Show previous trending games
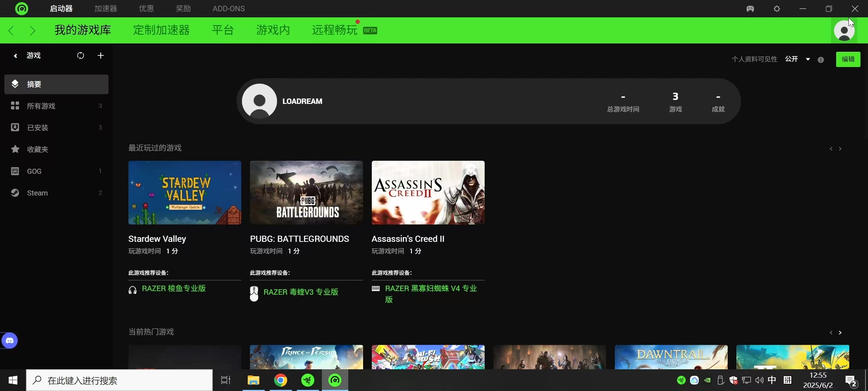The width and height of the screenshot is (868, 391). (x=831, y=333)
